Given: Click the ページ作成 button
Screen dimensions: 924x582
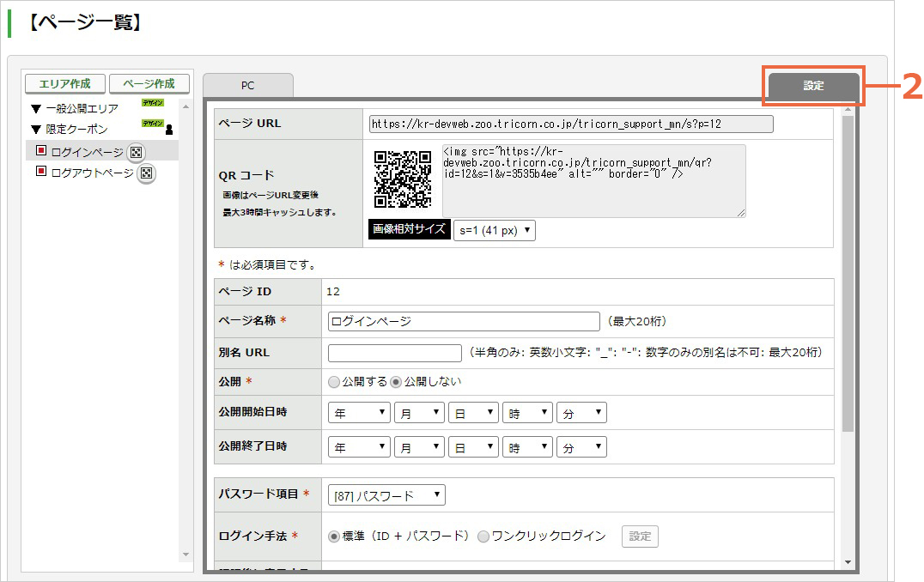Looking at the screenshot, I should click(x=149, y=83).
